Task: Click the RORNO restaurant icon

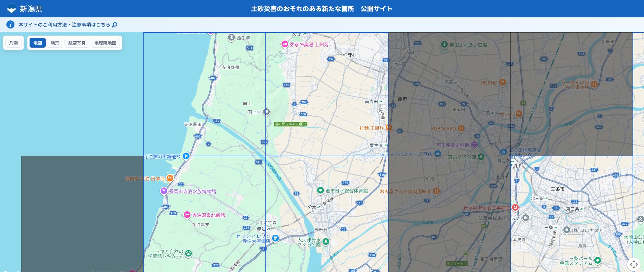Action: (x=502, y=82)
